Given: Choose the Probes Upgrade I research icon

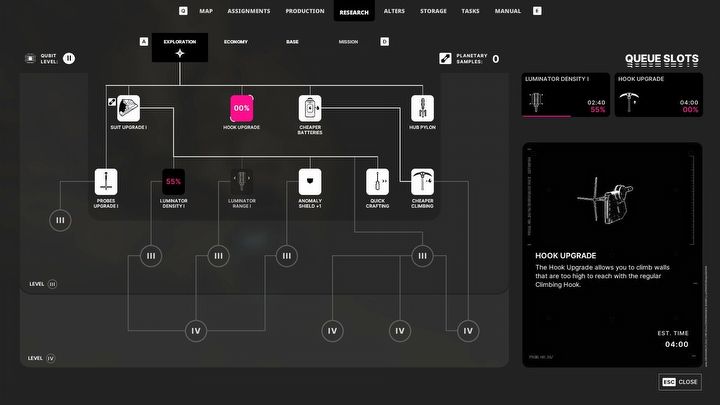Looking at the screenshot, I should (x=107, y=181).
